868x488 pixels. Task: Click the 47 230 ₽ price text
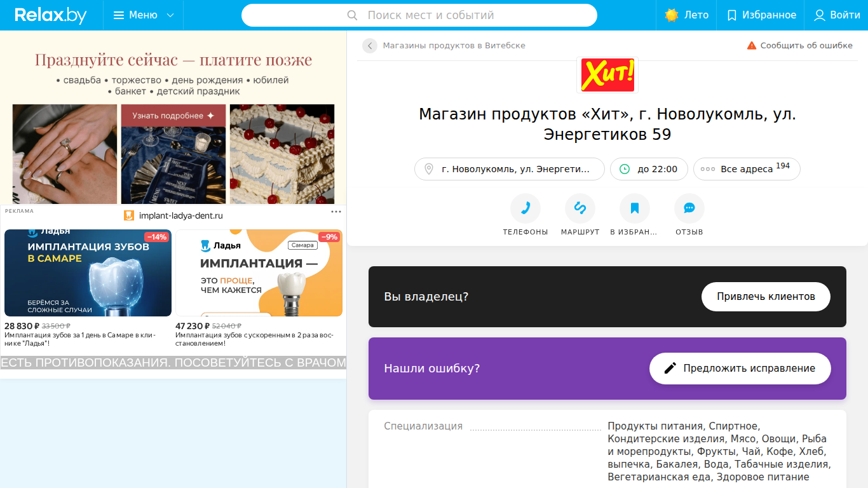[193, 326]
